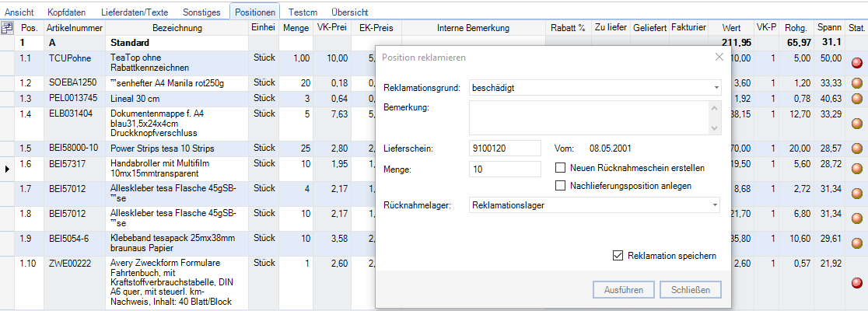
Task: Click status ball for Dokumentenmappe row
Action: coord(857,123)
